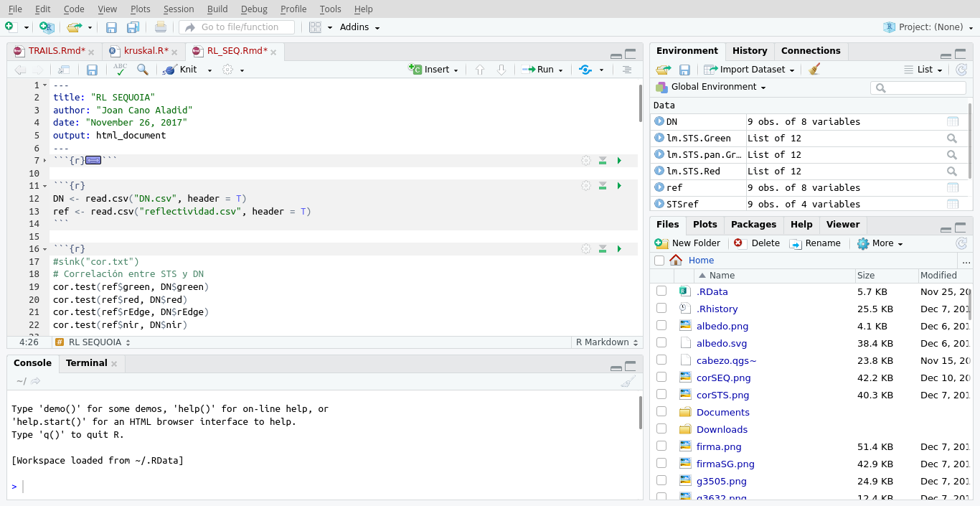The width and height of the screenshot is (980, 506).
Task: Select cabezo.qgs~ with its checkbox
Action: point(661,360)
